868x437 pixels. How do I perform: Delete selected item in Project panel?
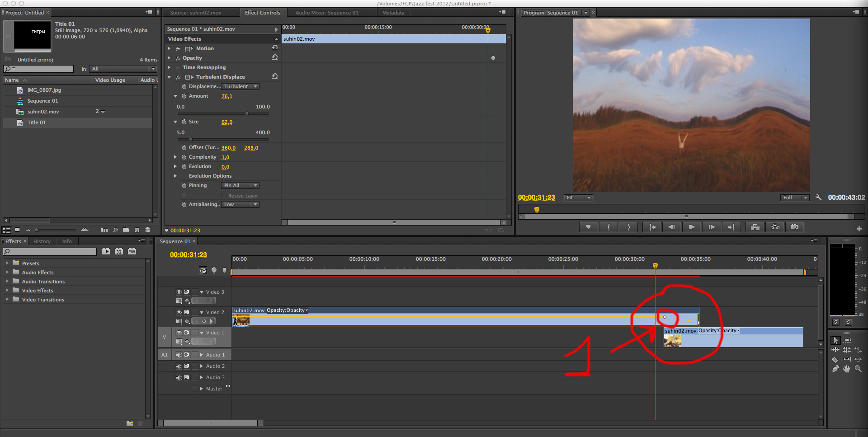click(x=147, y=230)
